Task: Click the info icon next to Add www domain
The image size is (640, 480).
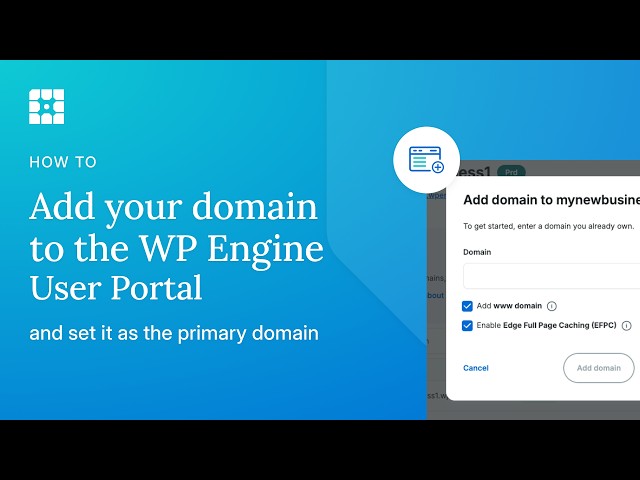Action: 551,306
